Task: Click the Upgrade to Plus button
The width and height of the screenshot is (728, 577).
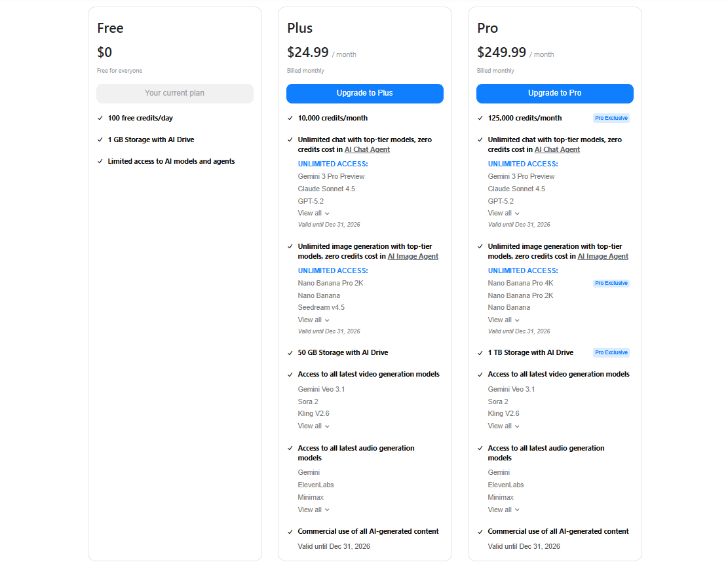Action: coord(364,93)
